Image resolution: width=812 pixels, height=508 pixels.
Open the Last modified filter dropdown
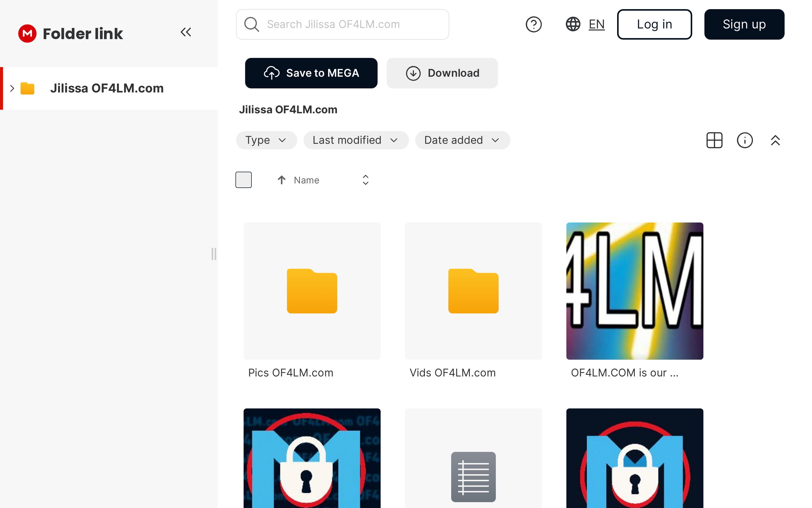click(x=356, y=140)
